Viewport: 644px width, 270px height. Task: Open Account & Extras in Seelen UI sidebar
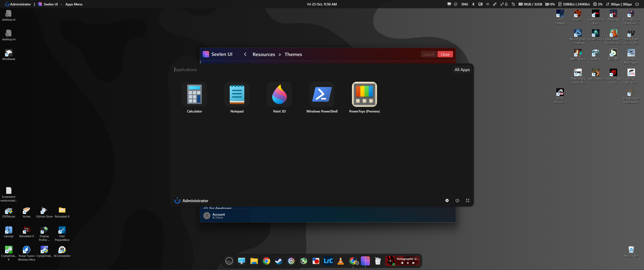click(x=224, y=215)
